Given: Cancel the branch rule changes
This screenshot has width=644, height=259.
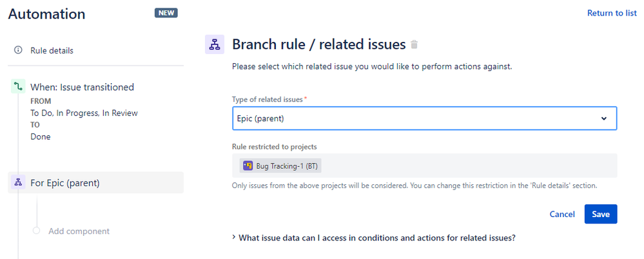Looking at the screenshot, I should click(562, 214).
